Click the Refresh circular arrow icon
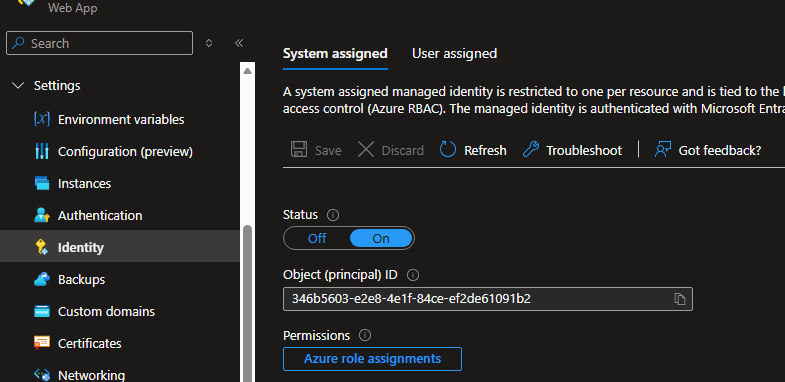Viewport: 785px width, 382px height. tap(448, 150)
